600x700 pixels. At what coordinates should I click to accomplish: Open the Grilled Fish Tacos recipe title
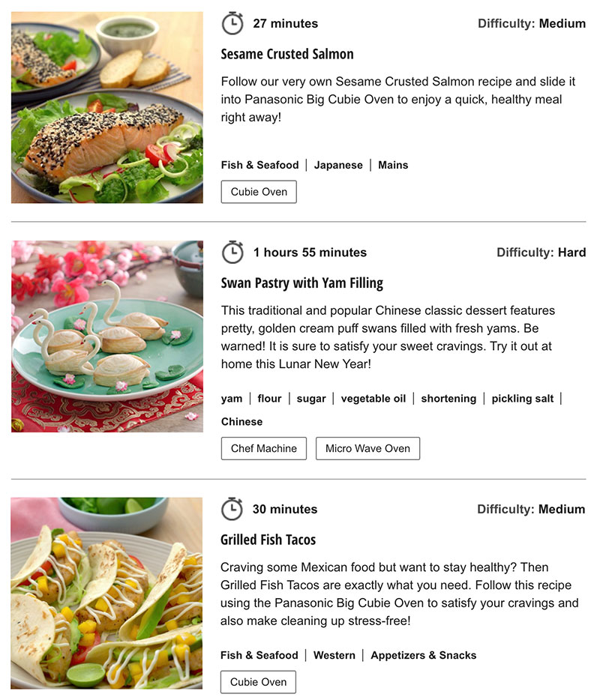tap(268, 540)
